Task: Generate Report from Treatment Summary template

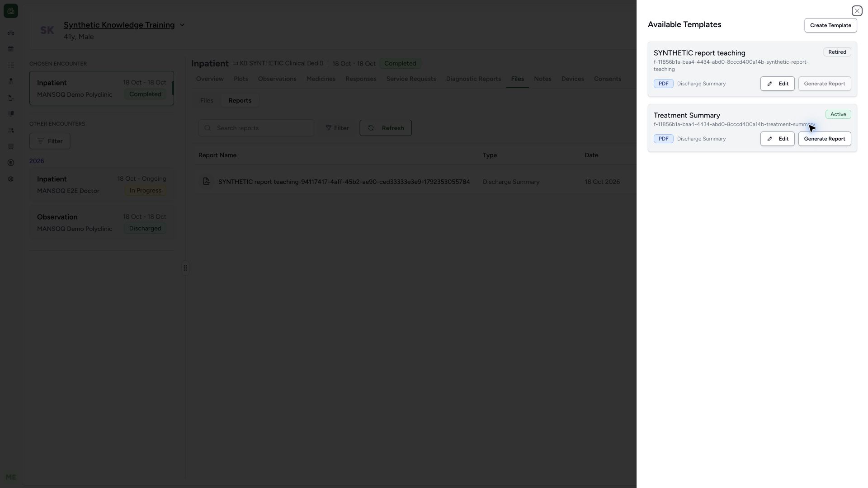Action: [825, 139]
